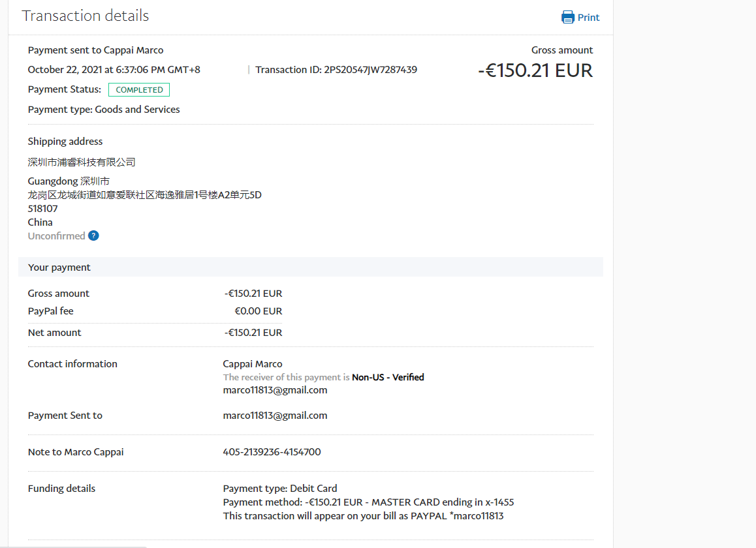This screenshot has width=756, height=548.
Task: Click the COMPLETED payment status badge
Action: [139, 90]
